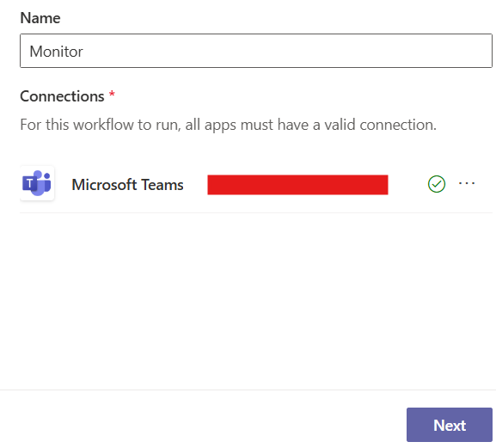Viewport: 496px width, 448px height.
Task: Open more options ellipsis for Teams connection
Action: [x=467, y=183]
